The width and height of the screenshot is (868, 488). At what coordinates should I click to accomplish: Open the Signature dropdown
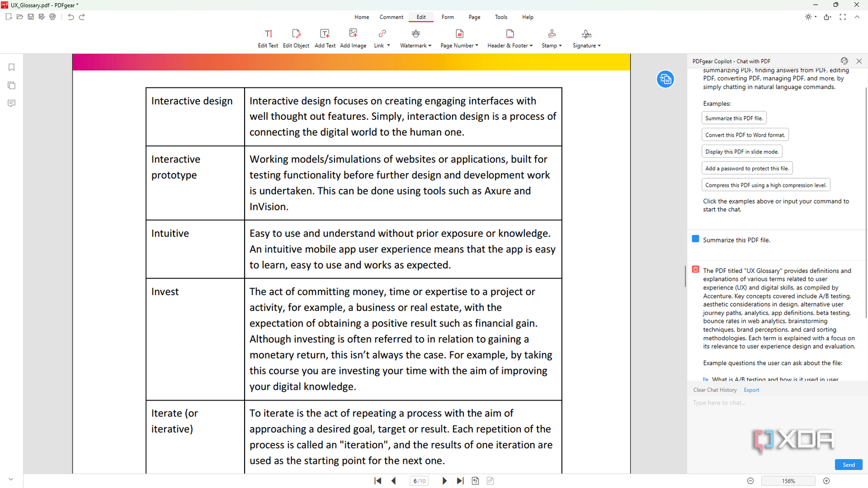587,38
